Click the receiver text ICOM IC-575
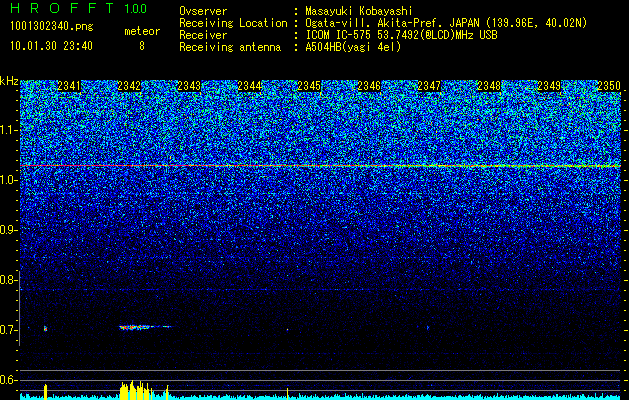629x400 pixels. coord(338,35)
